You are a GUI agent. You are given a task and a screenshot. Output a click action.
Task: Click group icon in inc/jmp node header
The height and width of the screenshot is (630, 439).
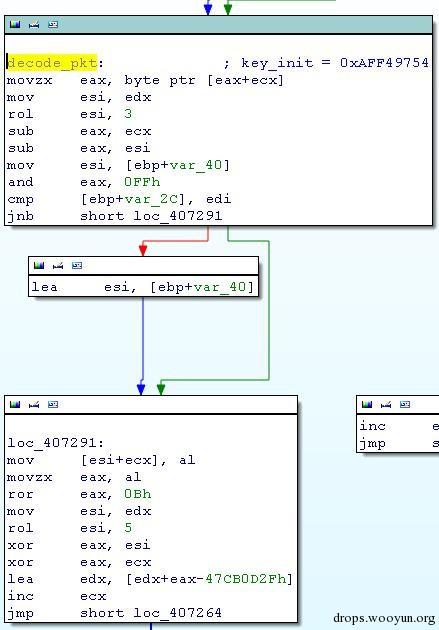click(405, 404)
